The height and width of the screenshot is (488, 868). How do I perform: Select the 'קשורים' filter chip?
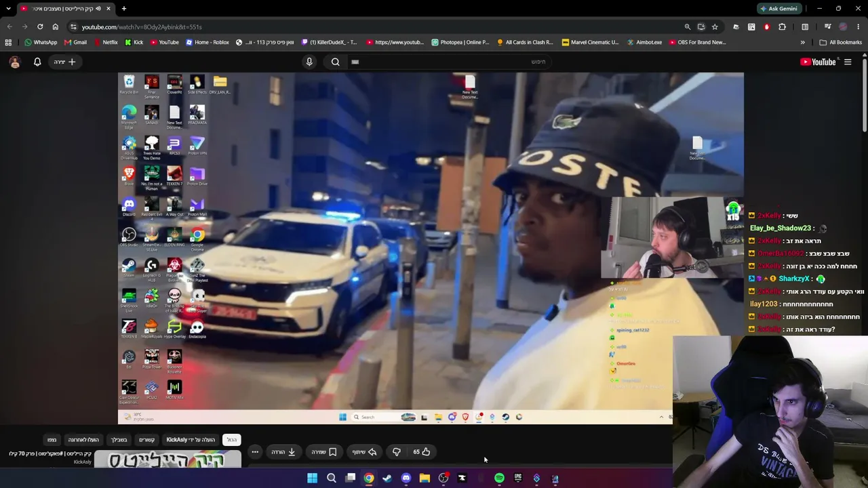click(x=147, y=440)
